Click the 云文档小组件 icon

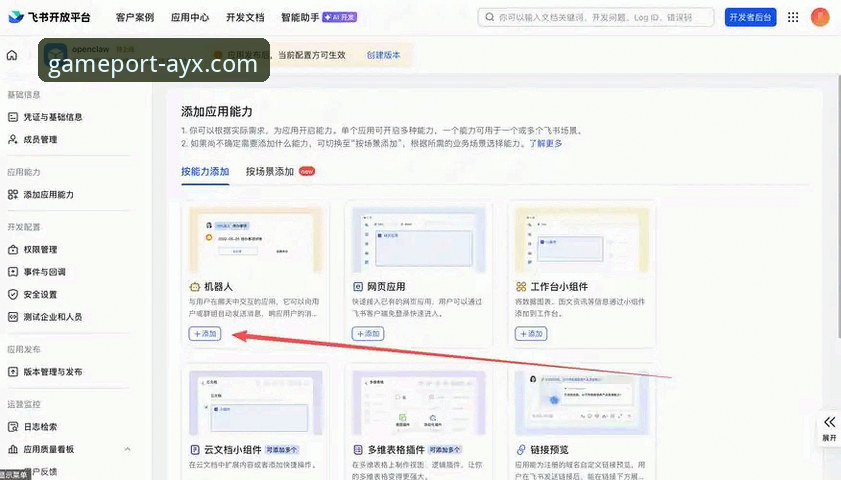195,449
